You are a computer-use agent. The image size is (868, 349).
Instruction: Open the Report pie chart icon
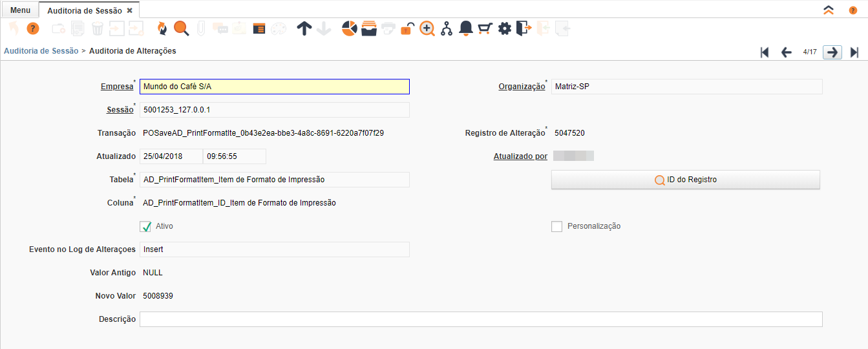coord(350,28)
